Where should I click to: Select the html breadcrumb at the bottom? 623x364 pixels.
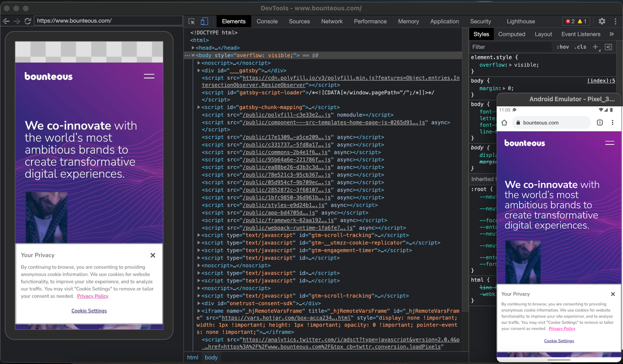click(x=193, y=357)
